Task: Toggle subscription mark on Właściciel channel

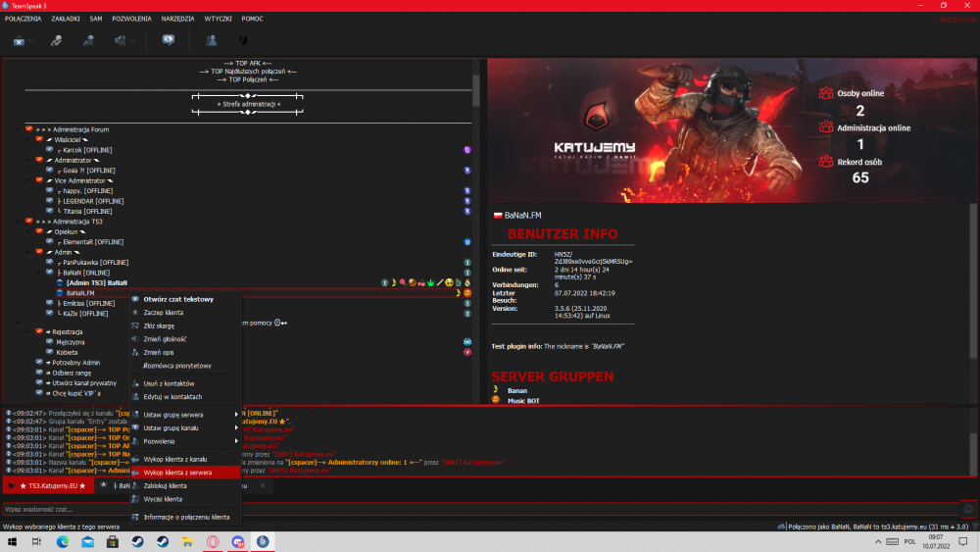Action: click(39, 139)
